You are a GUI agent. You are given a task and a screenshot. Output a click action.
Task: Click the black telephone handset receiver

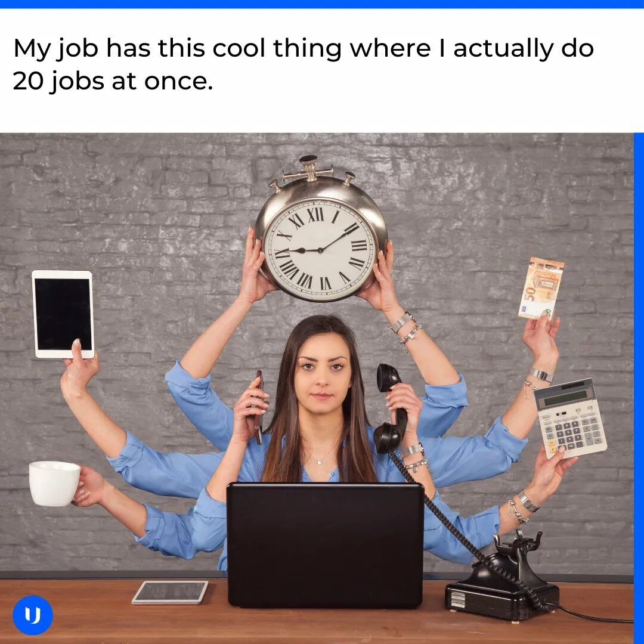pos(390,408)
